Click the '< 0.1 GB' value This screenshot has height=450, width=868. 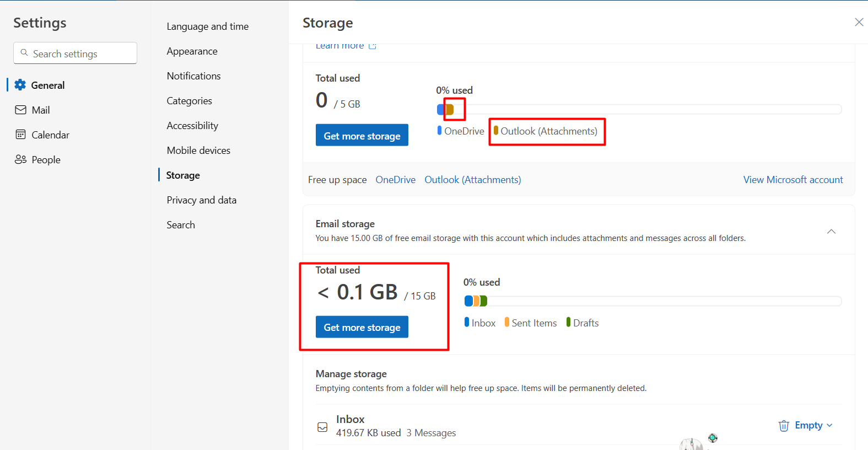point(358,292)
